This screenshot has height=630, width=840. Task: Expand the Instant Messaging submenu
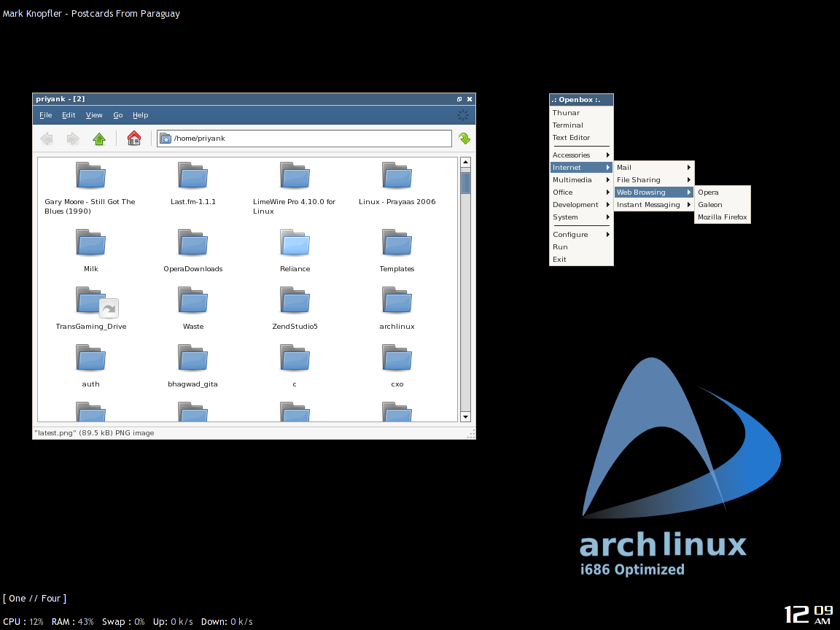[654, 204]
